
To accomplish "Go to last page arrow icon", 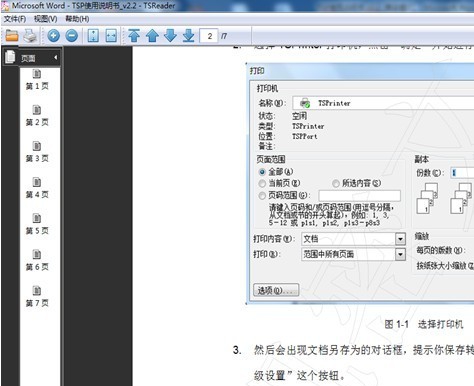I will [x=189, y=35].
